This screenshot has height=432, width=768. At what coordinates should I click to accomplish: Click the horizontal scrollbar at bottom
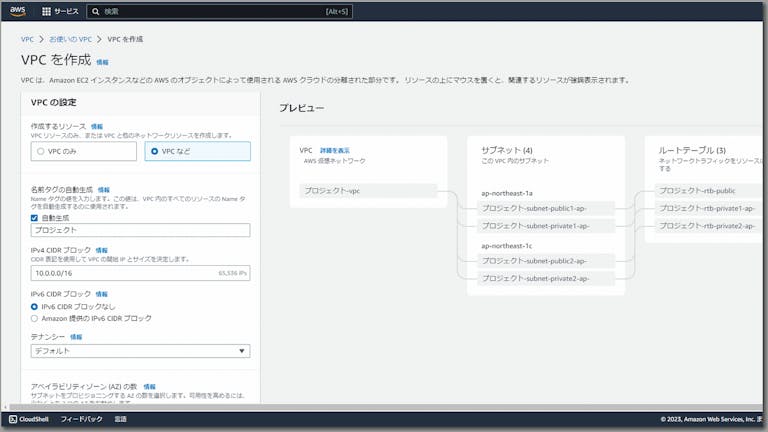click(x=386, y=407)
